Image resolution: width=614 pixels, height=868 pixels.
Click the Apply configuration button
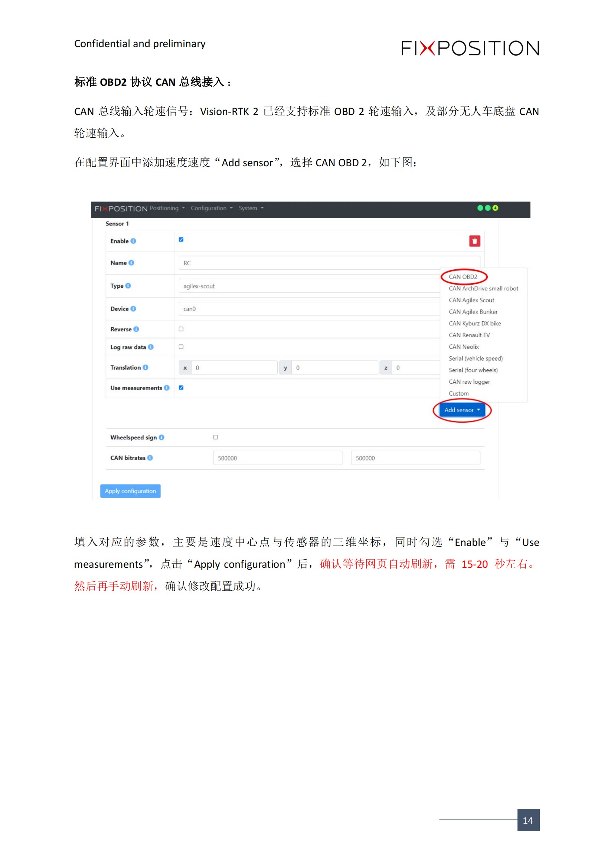tap(130, 491)
